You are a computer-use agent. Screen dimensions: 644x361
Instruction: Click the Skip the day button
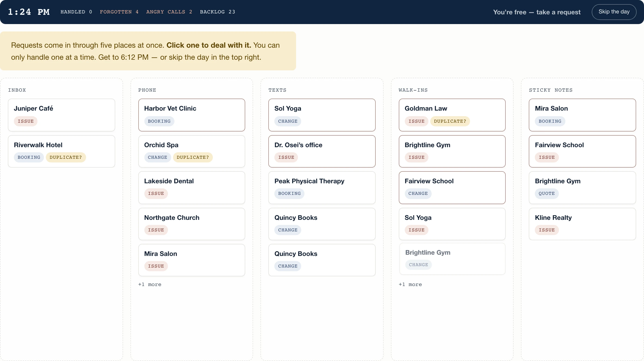(x=614, y=12)
